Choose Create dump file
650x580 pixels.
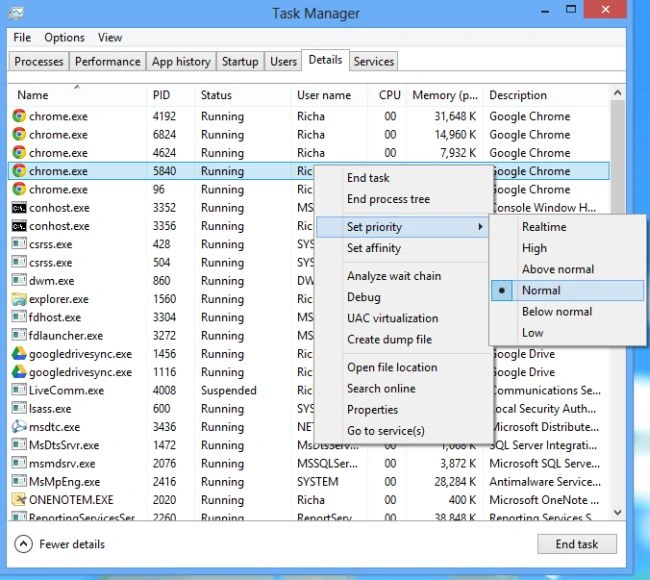(x=402, y=339)
